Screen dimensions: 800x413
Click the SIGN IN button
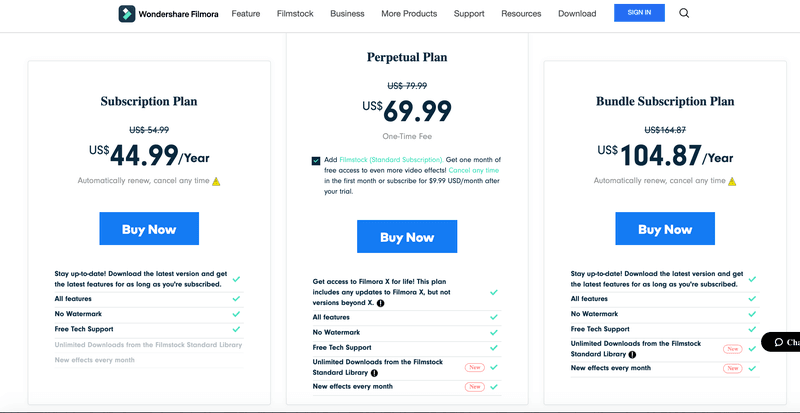[x=639, y=13]
